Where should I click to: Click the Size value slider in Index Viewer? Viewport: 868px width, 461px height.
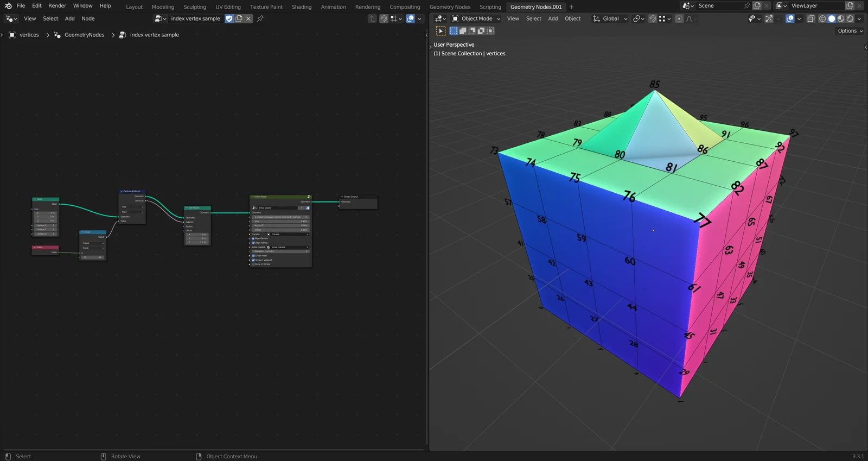[280, 222]
